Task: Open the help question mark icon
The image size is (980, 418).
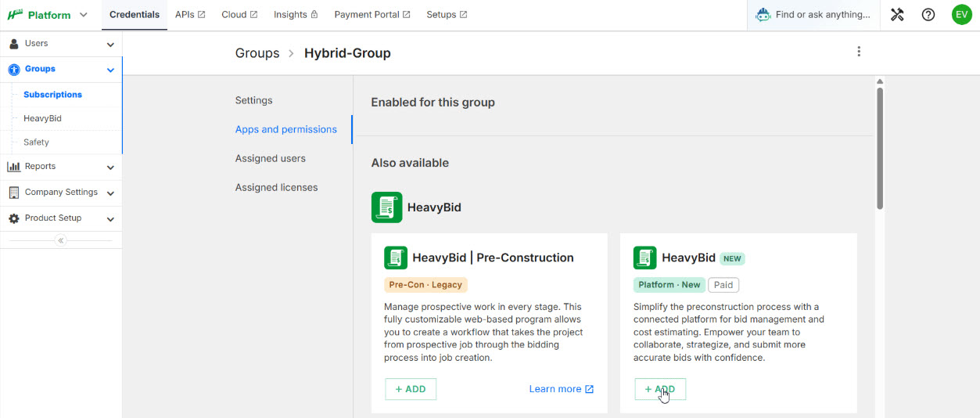Action: point(928,15)
